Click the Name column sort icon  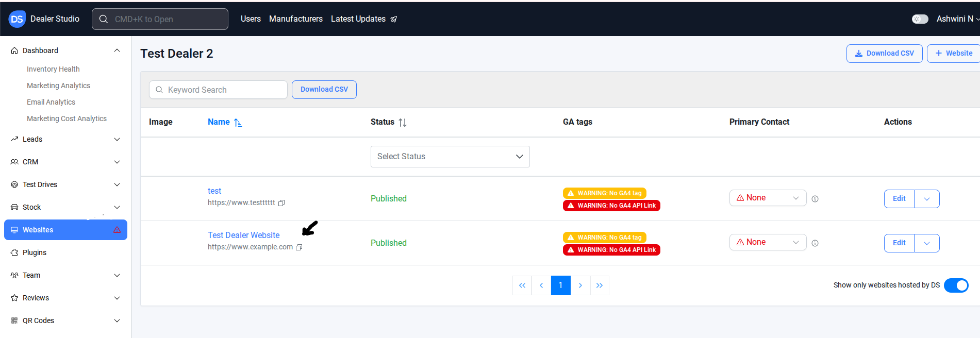(238, 123)
